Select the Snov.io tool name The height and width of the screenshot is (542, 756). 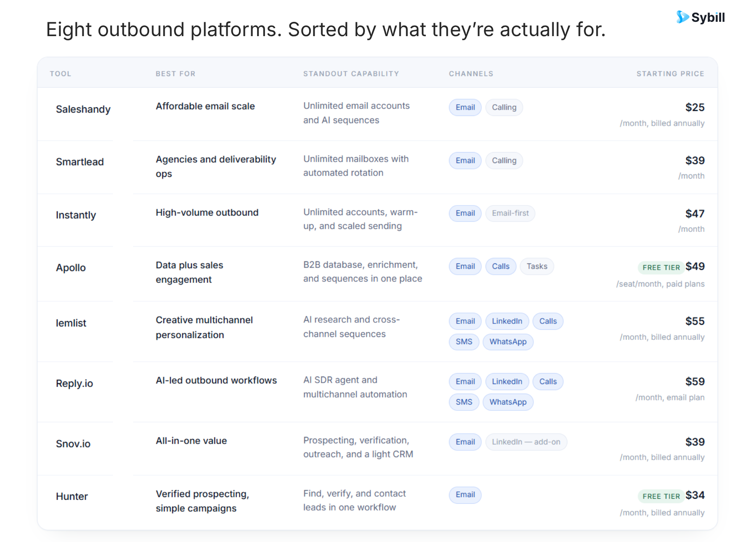click(x=73, y=444)
